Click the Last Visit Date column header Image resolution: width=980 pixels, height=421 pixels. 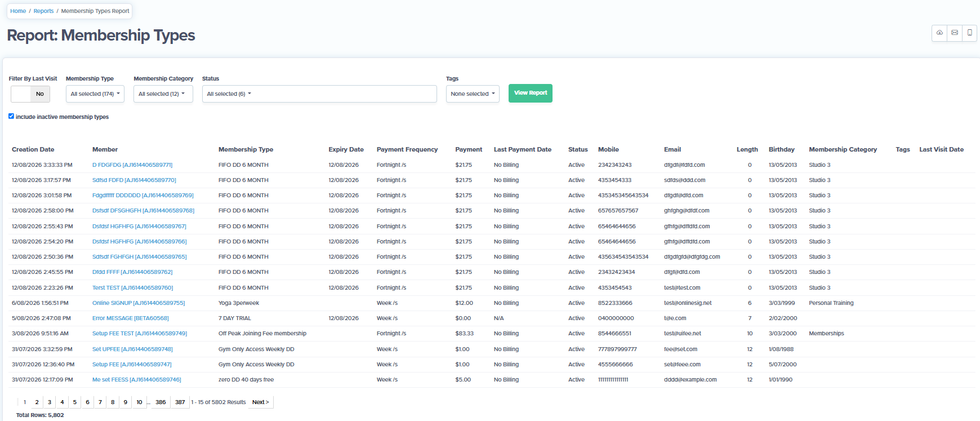941,149
